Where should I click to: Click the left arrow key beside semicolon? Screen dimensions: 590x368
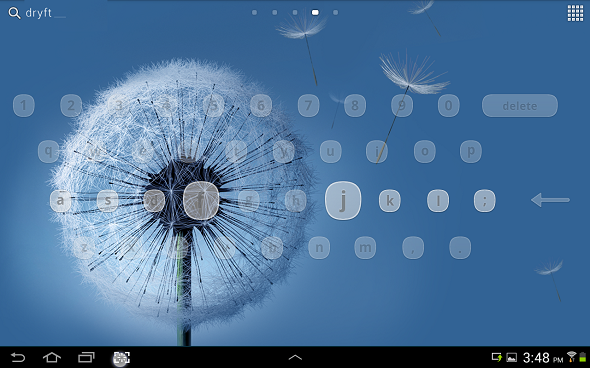[550, 200]
